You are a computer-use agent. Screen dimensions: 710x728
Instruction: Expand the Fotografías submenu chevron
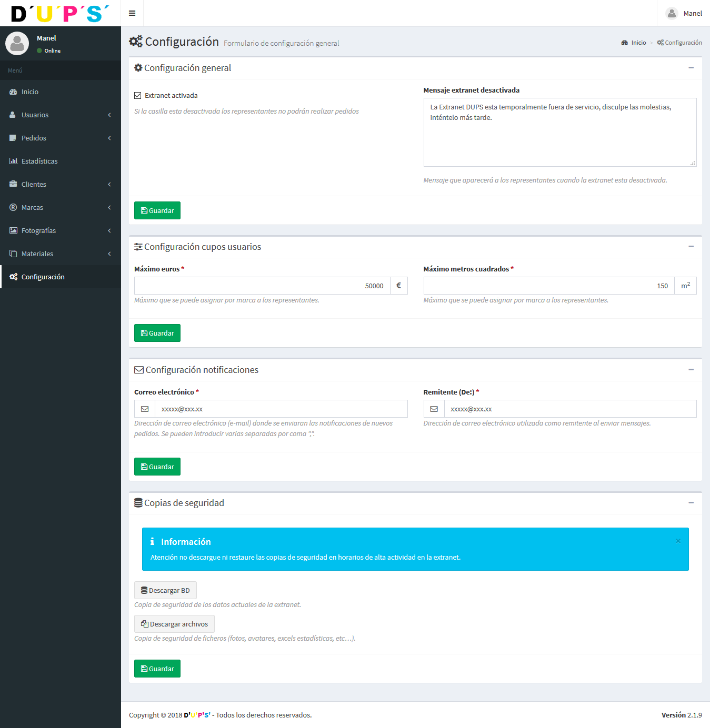click(x=109, y=230)
